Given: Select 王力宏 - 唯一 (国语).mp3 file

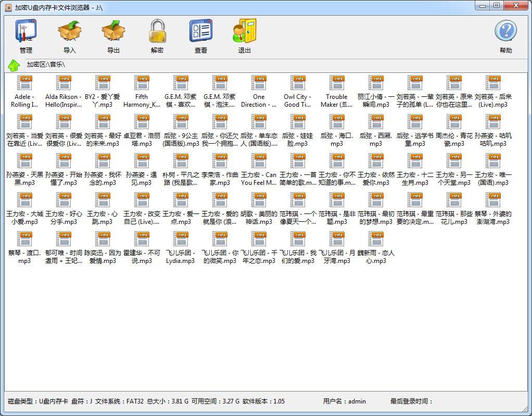Looking at the screenshot, I should tap(493, 170).
